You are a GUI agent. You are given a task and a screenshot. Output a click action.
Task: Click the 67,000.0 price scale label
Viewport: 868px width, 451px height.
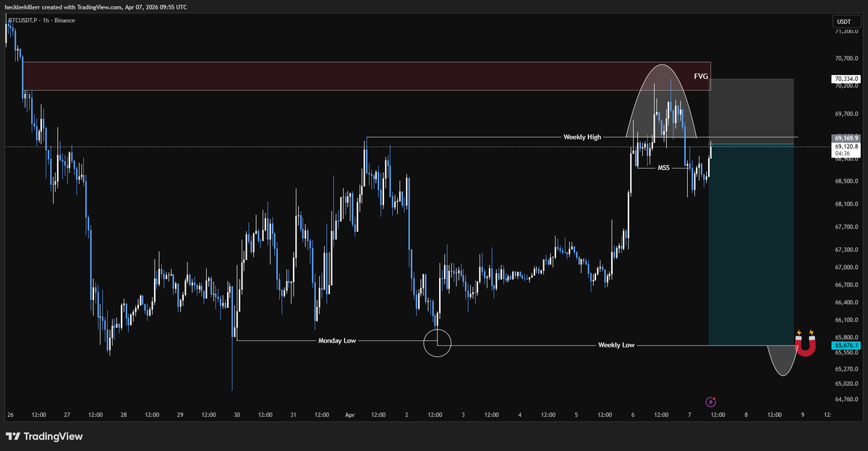(x=846, y=267)
